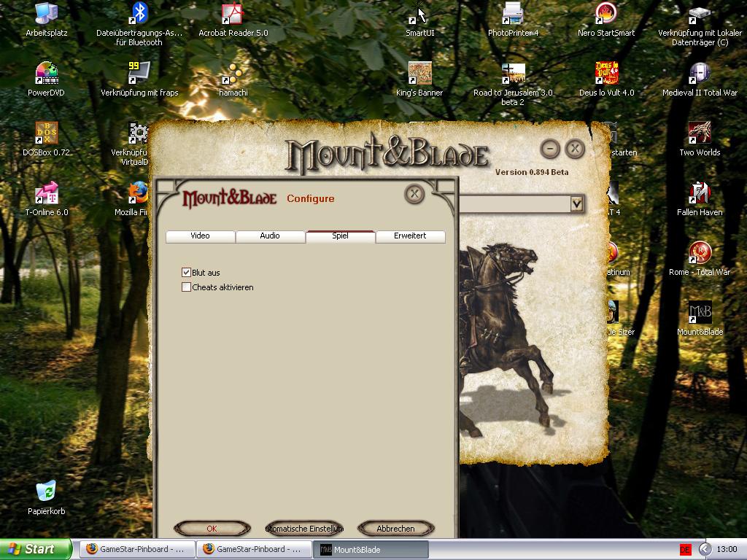
Task: Open the DE language indicator in tray
Action: click(685, 550)
